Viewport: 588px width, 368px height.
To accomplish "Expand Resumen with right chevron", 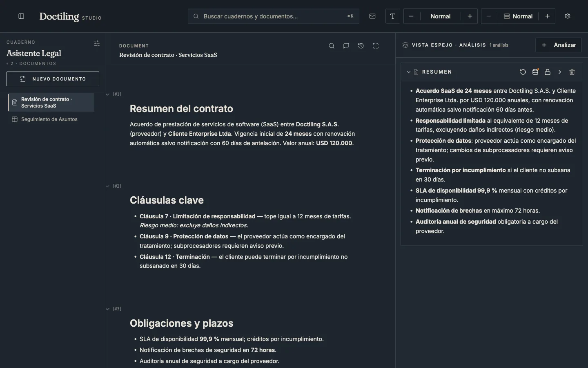I will coord(560,72).
